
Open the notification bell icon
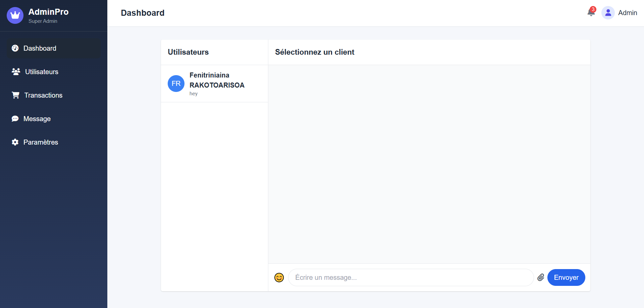(x=591, y=13)
